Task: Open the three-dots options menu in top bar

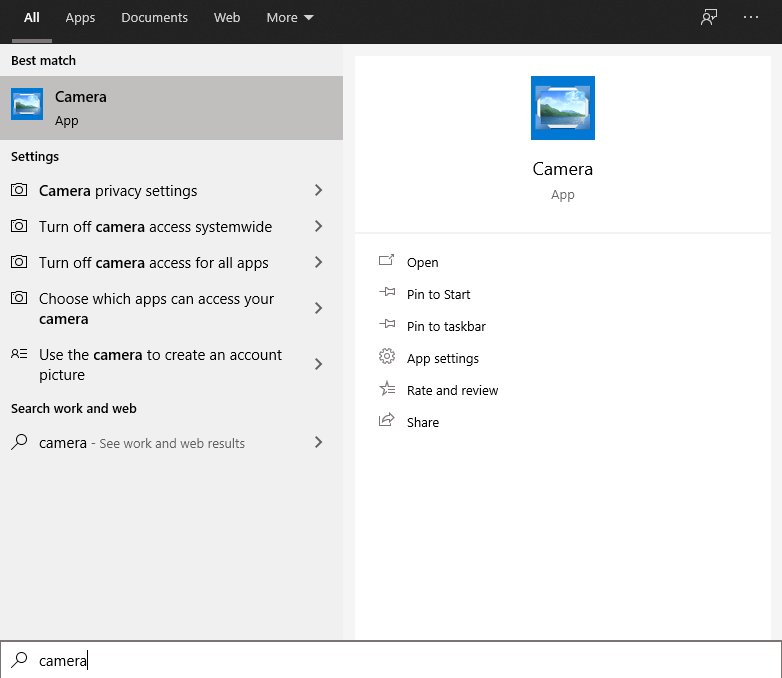Action: point(751,17)
